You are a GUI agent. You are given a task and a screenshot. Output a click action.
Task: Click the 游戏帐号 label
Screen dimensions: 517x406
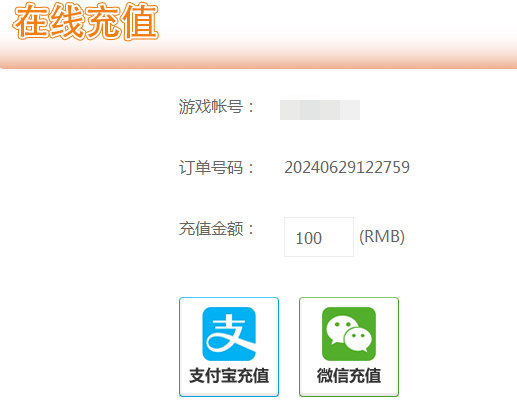point(216,107)
